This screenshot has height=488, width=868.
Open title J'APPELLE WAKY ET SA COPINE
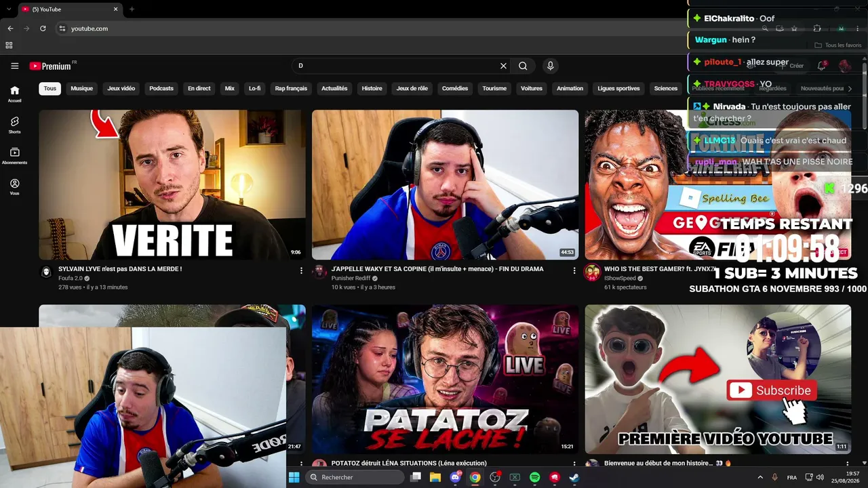437,269
